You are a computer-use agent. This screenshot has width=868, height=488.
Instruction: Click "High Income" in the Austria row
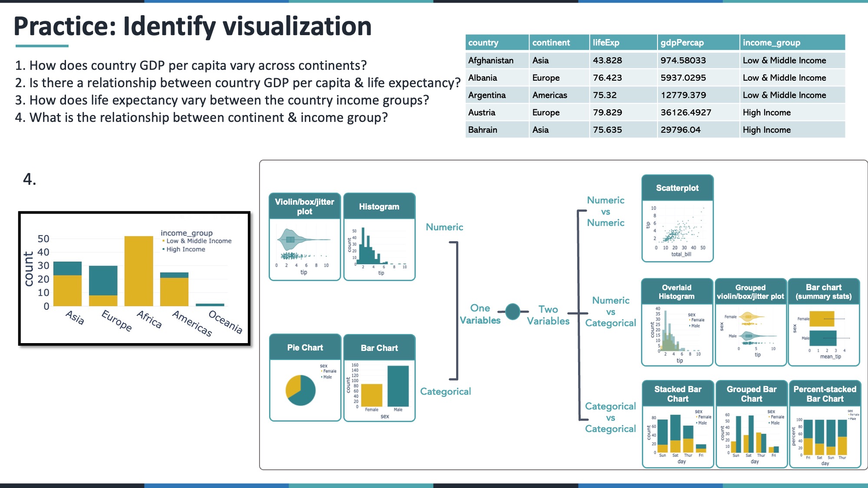click(x=766, y=112)
